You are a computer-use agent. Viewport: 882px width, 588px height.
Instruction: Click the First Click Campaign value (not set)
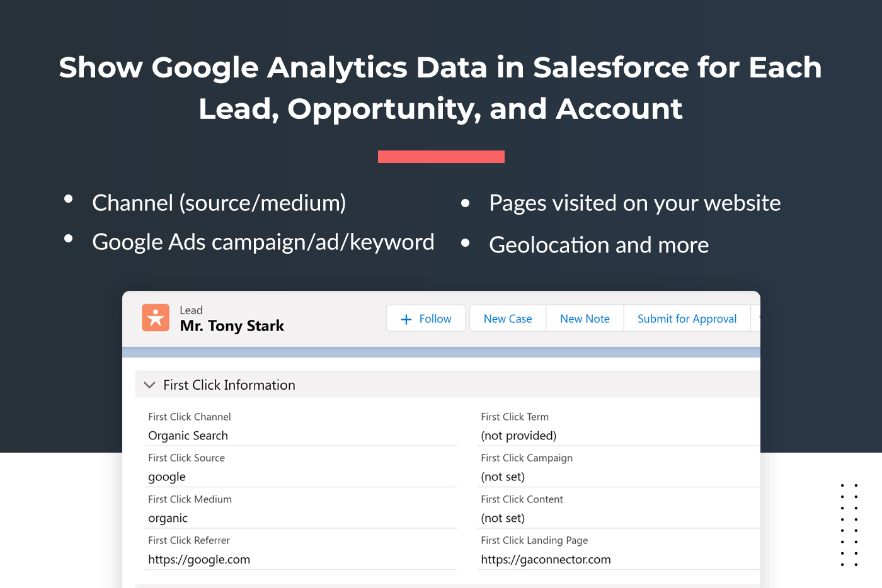coord(503,477)
